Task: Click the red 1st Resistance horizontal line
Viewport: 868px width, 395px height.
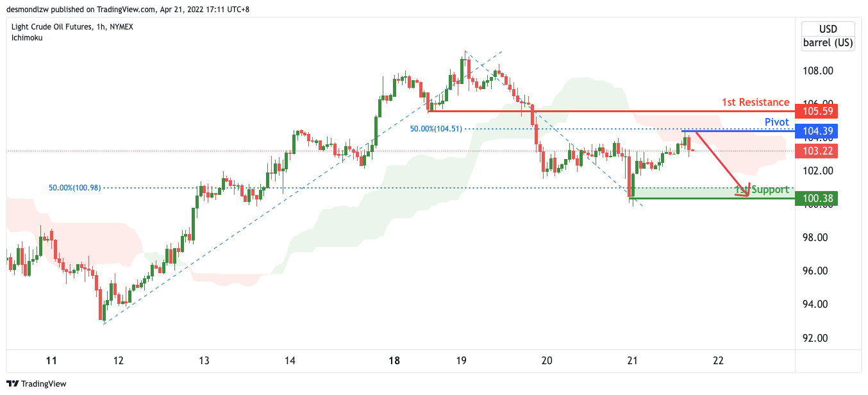Action: 610,111
